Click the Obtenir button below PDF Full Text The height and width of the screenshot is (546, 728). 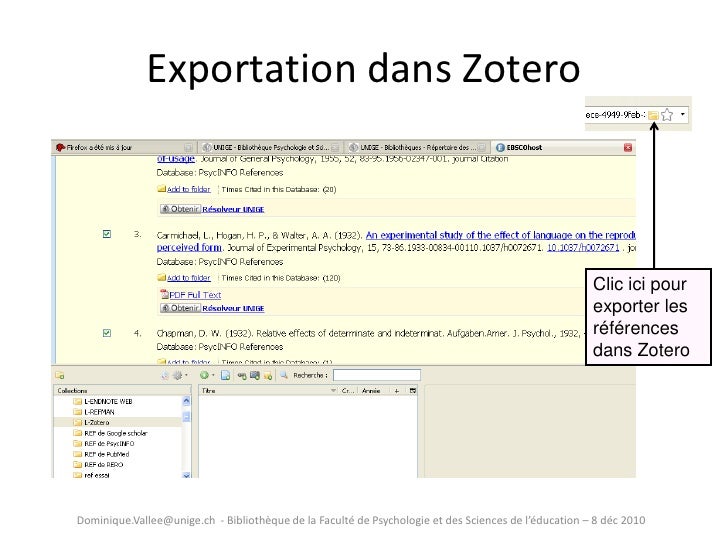(180, 308)
